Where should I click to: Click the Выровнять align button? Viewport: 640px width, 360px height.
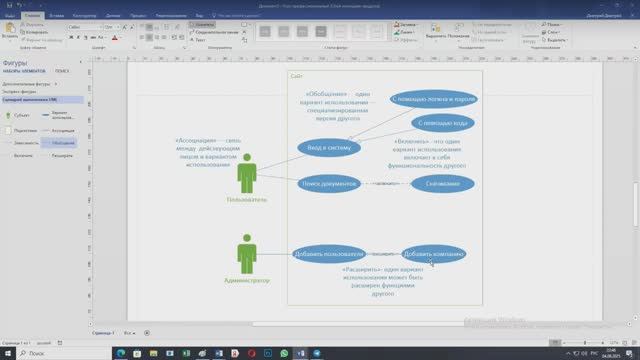pyautogui.click(x=436, y=31)
